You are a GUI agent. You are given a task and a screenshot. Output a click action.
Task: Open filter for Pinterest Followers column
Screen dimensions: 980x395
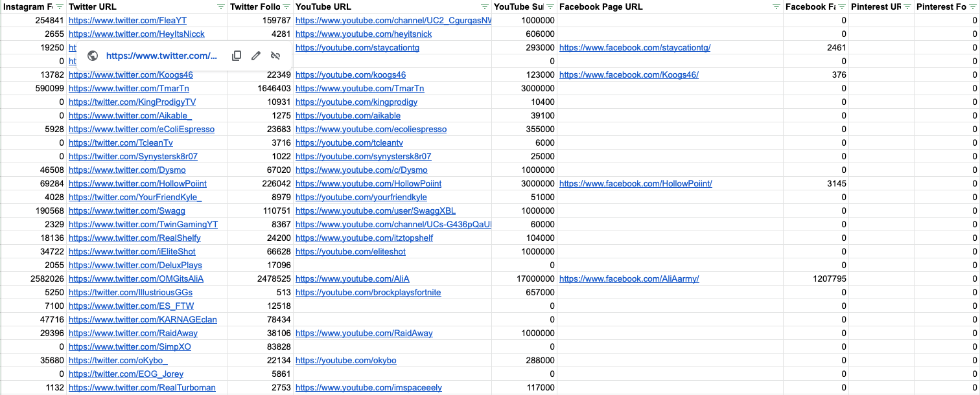click(973, 6)
